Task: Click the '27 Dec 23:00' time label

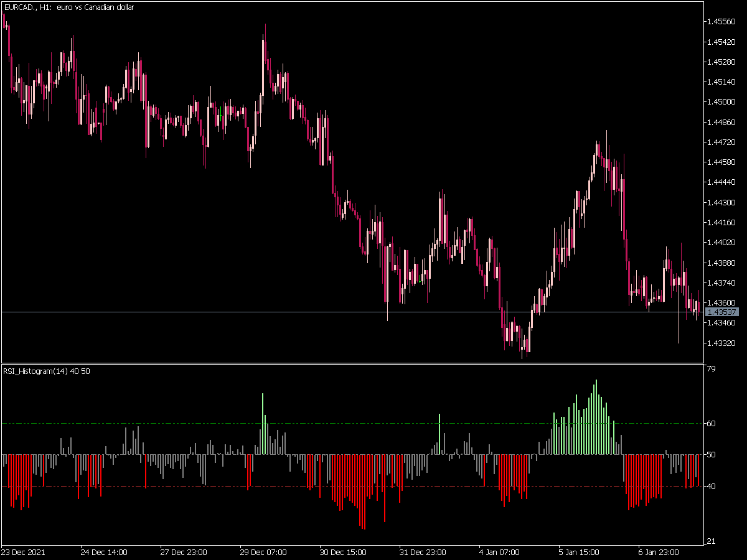Action: click(184, 552)
